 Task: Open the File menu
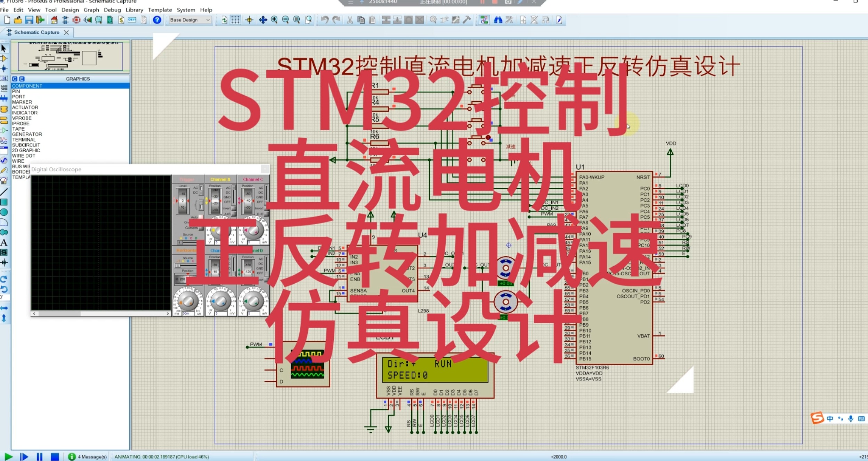point(4,10)
